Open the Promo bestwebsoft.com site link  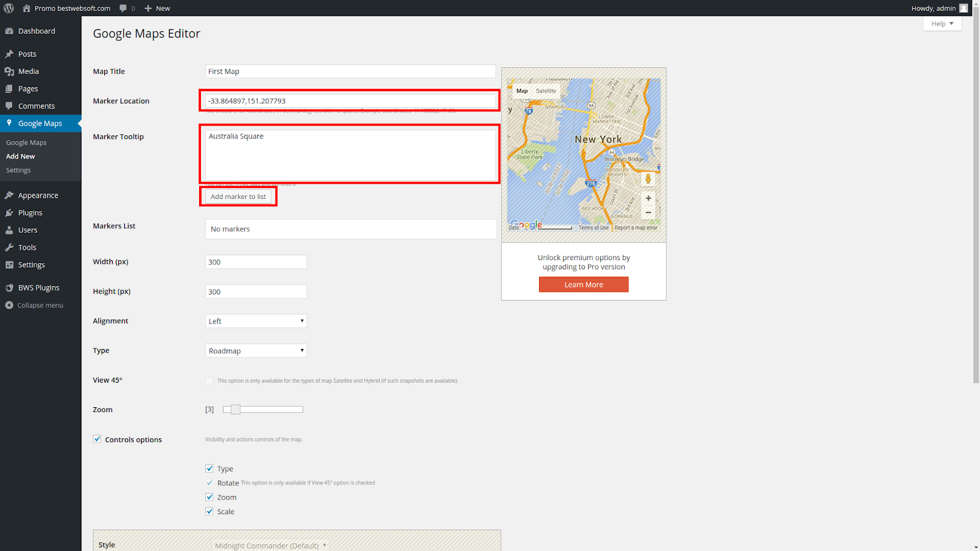pos(72,8)
